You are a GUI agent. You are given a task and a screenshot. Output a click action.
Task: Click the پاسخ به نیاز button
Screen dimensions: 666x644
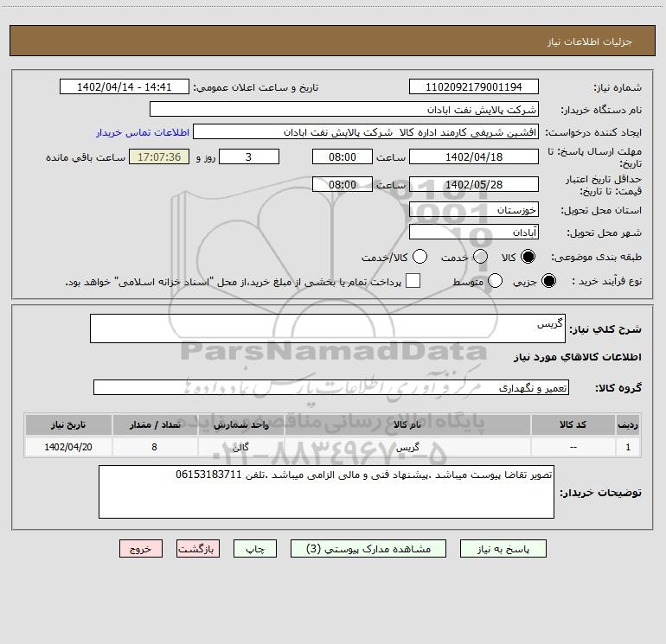tap(503, 549)
